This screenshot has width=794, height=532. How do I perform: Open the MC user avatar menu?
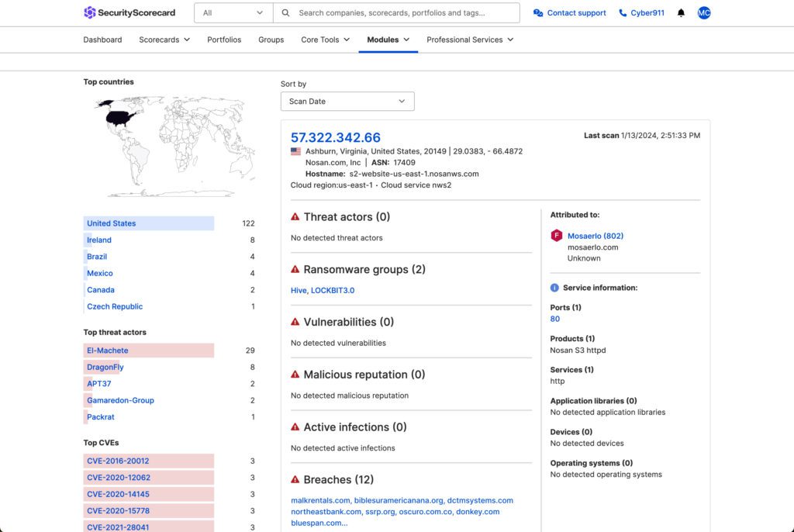coord(704,12)
